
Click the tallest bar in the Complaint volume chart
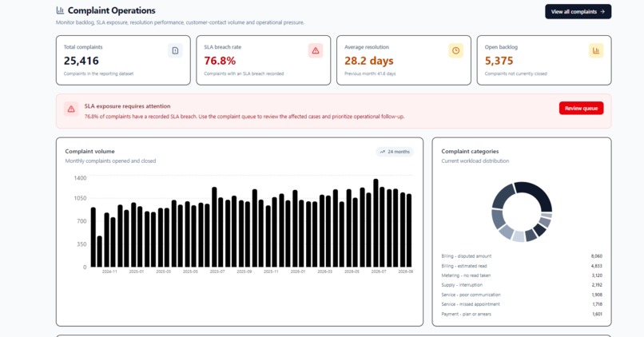tap(376, 223)
